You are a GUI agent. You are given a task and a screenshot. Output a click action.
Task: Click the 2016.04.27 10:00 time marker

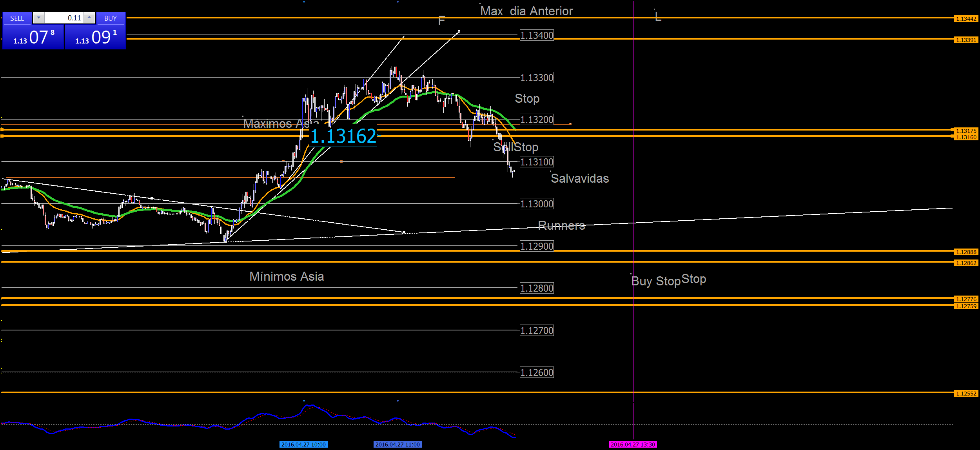303,445
